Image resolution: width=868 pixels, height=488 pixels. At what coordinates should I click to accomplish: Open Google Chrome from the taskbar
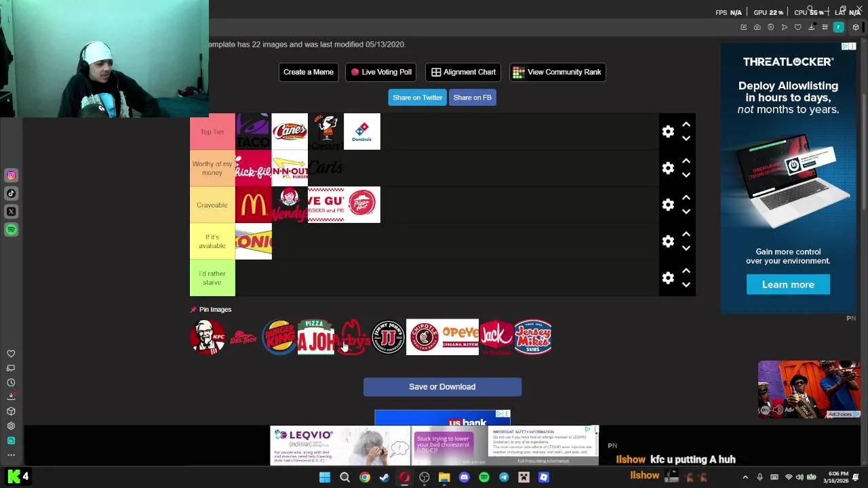coord(365,477)
